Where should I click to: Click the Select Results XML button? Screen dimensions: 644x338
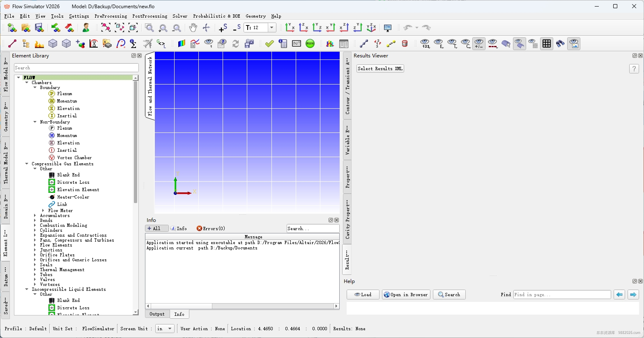coord(380,69)
